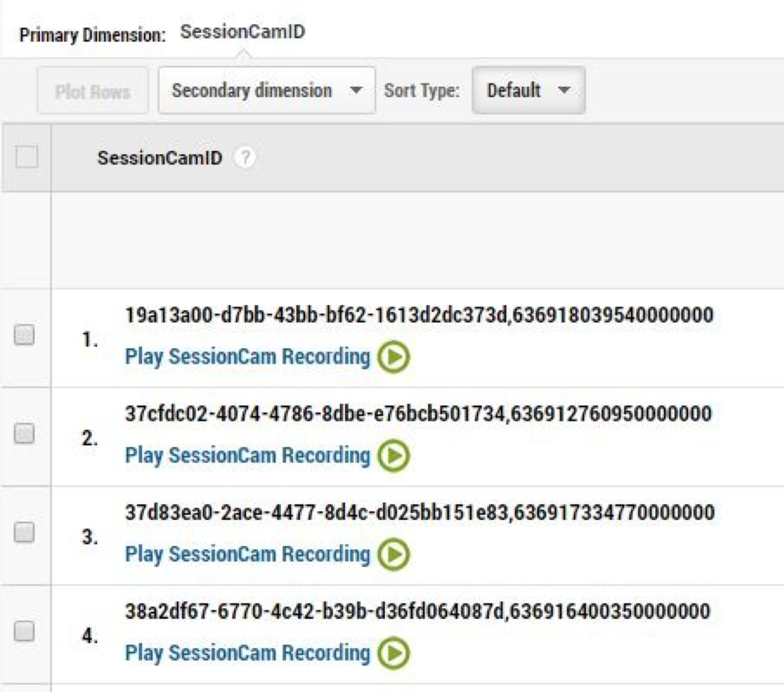Click the green play icon in row 2
784x692 pixels.
pyautogui.click(x=393, y=456)
